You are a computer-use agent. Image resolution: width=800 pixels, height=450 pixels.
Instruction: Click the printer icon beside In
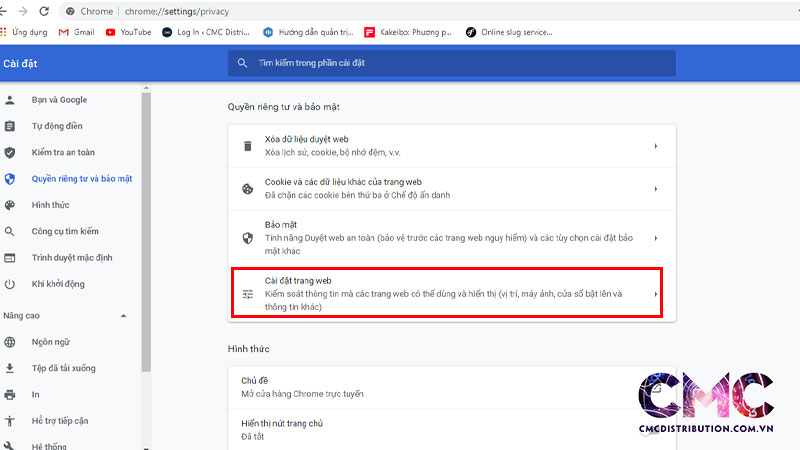tap(10, 394)
